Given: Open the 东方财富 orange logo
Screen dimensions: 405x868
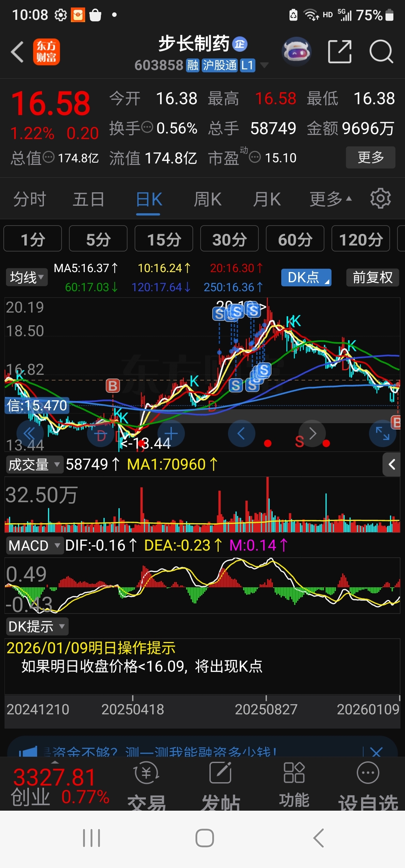Looking at the screenshot, I should point(46,52).
